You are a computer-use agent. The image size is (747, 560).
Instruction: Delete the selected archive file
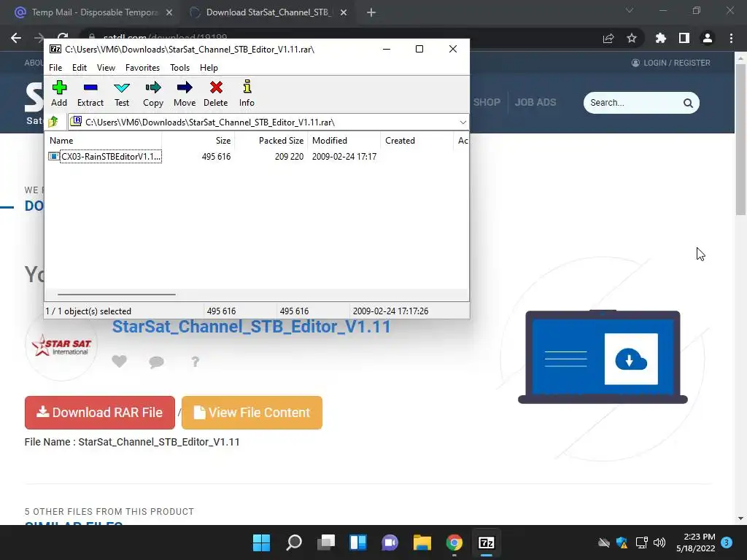(216, 94)
